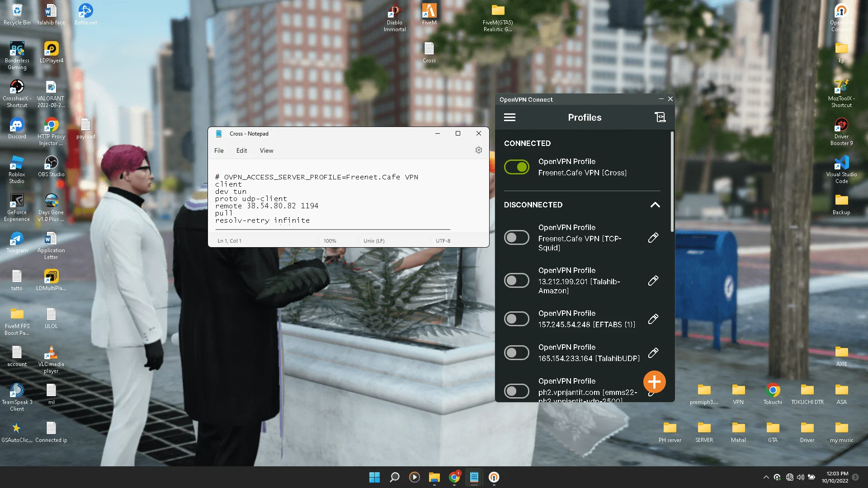Image resolution: width=868 pixels, height=488 pixels.
Task: Edit the Talahib-Amazon profile
Action: click(x=653, y=281)
